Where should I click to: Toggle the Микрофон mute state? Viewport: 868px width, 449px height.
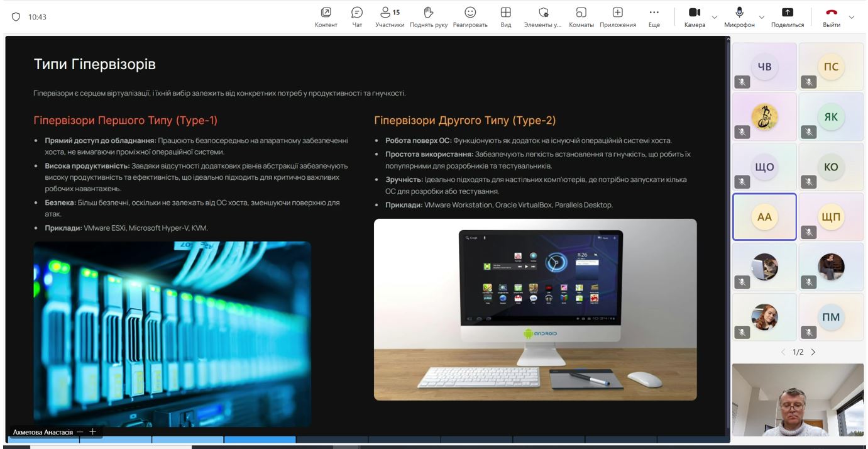pos(739,16)
